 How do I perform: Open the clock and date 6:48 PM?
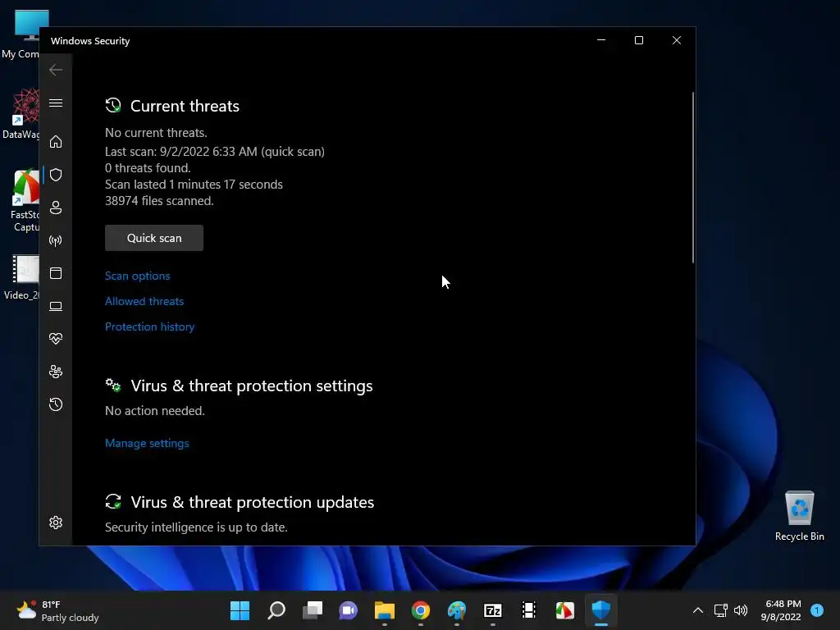(781, 610)
